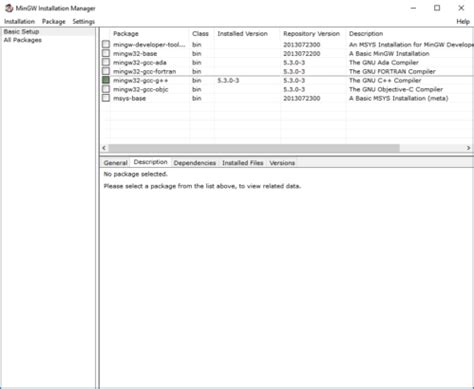The image size is (474, 389).
Task: Open the Installation menu
Action: pos(19,22)
